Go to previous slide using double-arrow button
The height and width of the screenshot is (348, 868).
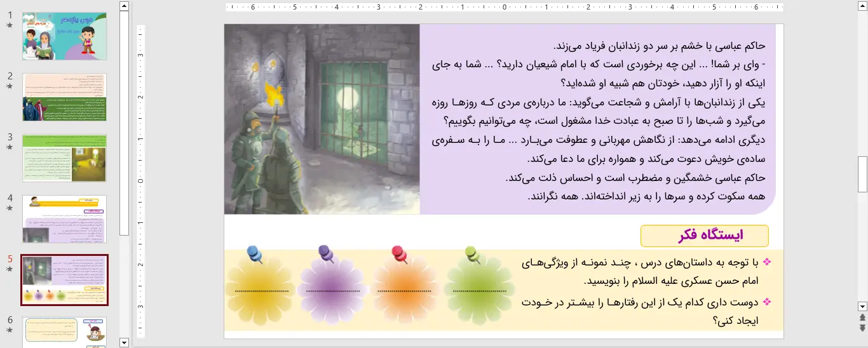point(862,317)
